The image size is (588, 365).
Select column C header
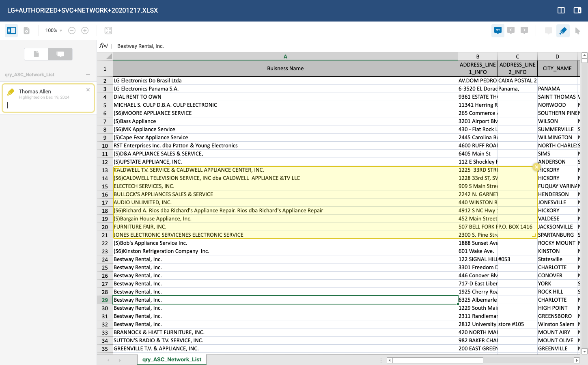[517, 56]
